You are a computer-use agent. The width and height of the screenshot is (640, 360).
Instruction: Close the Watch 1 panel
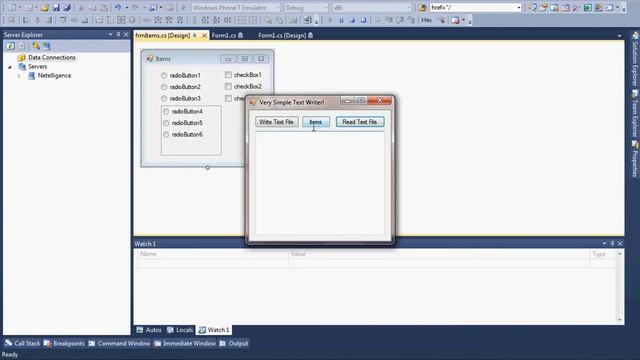coord(620,244)
